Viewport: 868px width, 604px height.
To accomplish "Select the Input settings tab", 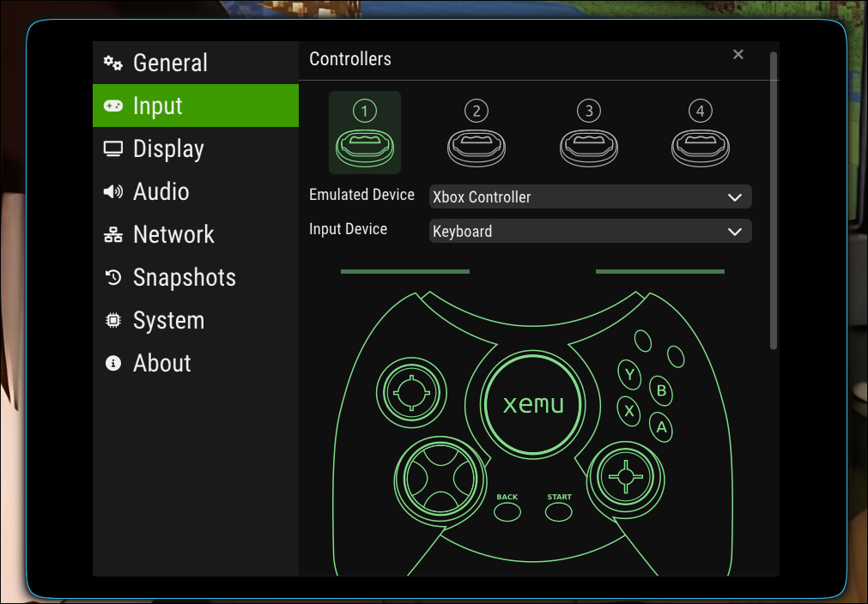I will (x=196, y=106).
